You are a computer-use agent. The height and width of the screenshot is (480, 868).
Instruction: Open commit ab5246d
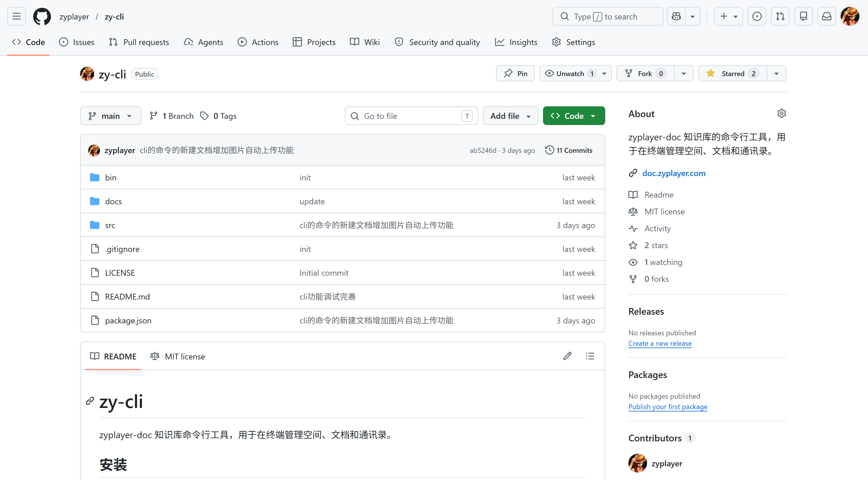pyautogui.click(x=483, y=151)
